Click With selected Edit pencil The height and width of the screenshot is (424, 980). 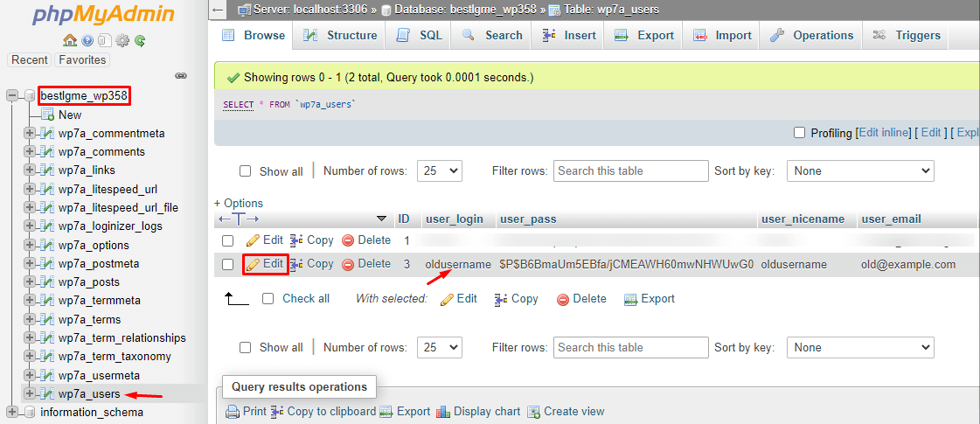click(x=447, y=299)
